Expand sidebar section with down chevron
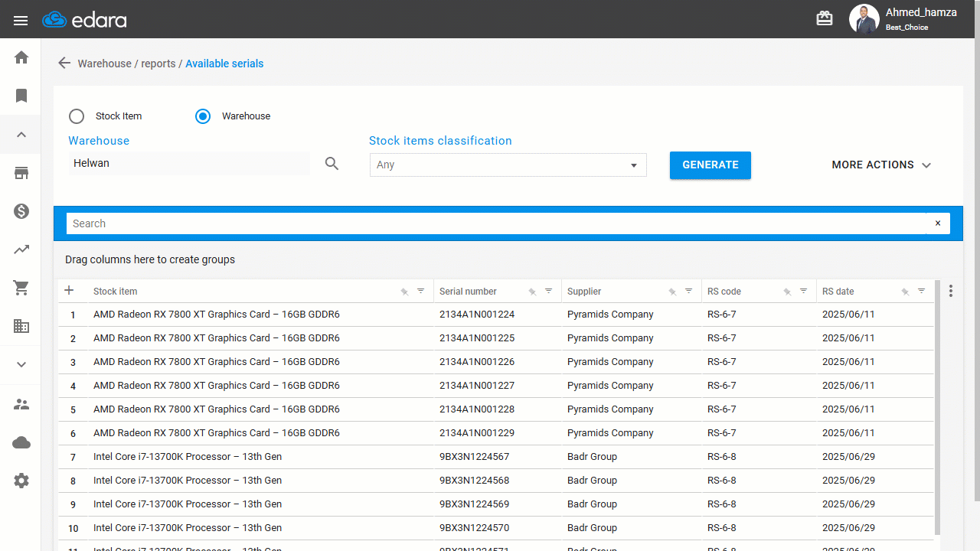Screen dimensions: 980x551 coord(21,365)
